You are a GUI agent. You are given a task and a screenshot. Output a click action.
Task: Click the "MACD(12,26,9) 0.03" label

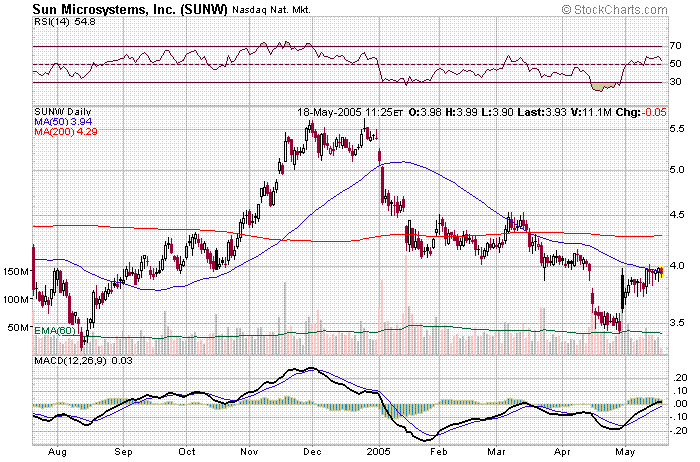pos(83,360)
